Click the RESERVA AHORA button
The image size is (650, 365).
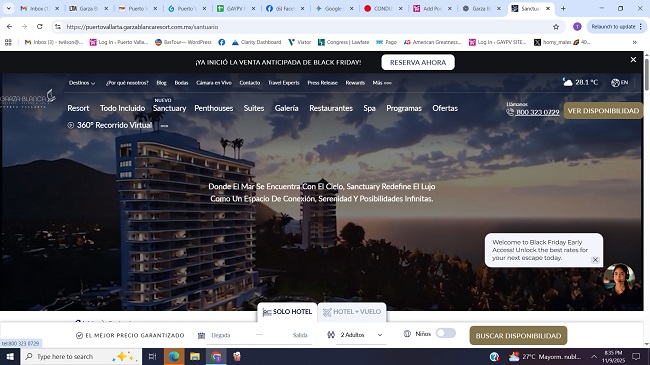pos(418,62)
